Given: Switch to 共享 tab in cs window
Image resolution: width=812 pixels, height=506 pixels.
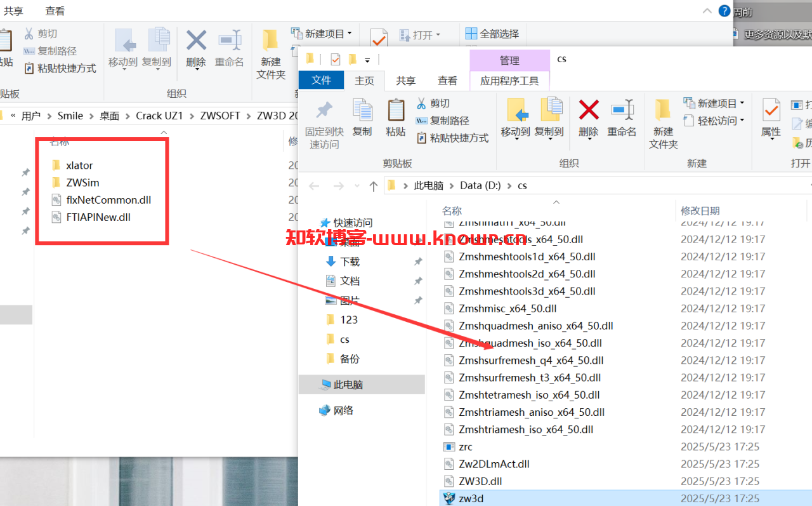Looking at the screenshot, I should 406,81.
